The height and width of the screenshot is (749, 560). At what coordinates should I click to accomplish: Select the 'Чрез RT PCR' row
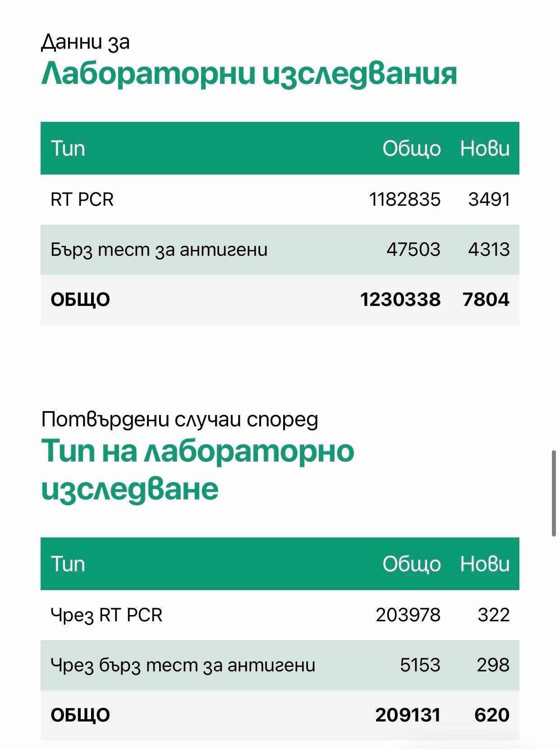point(280,615)
